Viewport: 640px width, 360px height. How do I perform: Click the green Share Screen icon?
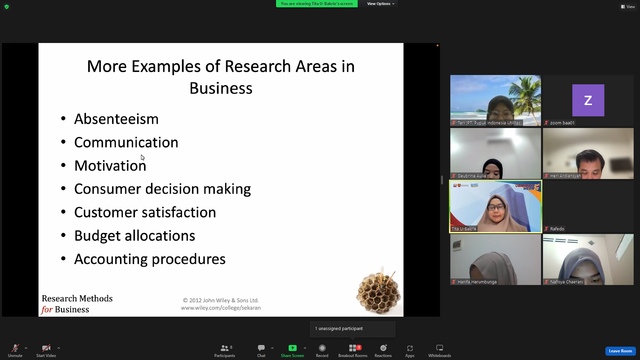pos(292,348)
